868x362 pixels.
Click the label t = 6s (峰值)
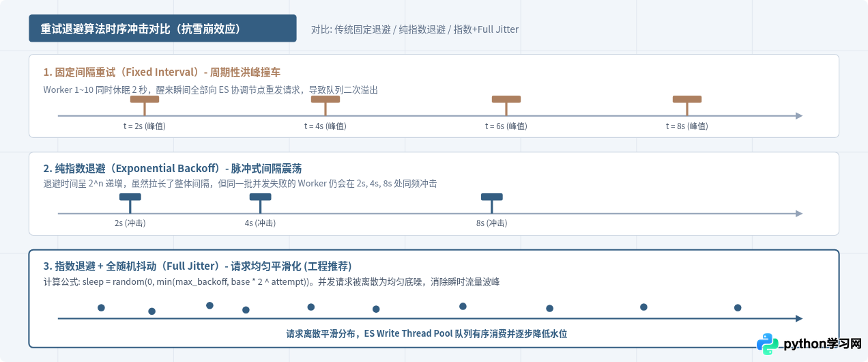click(506, 126)
